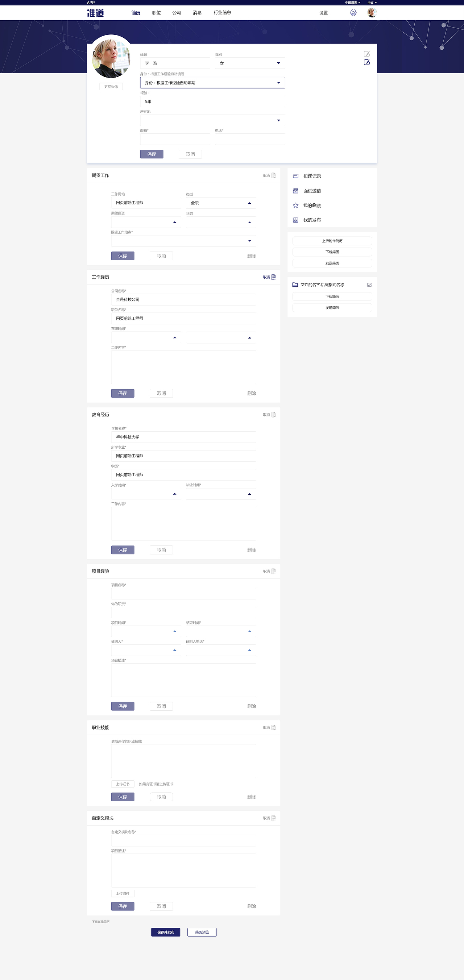Click the 面试邀请 envelope icon

295,191
